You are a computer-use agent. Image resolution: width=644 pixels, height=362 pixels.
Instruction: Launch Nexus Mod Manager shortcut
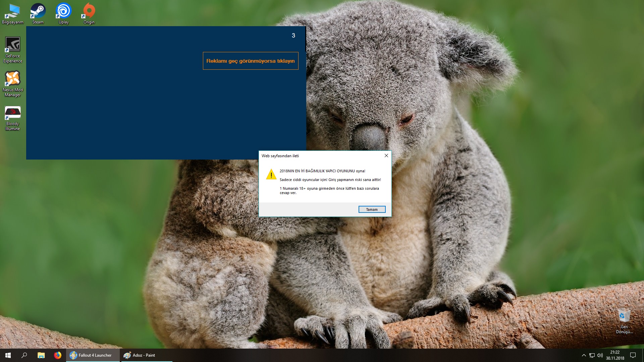(13, 84)
